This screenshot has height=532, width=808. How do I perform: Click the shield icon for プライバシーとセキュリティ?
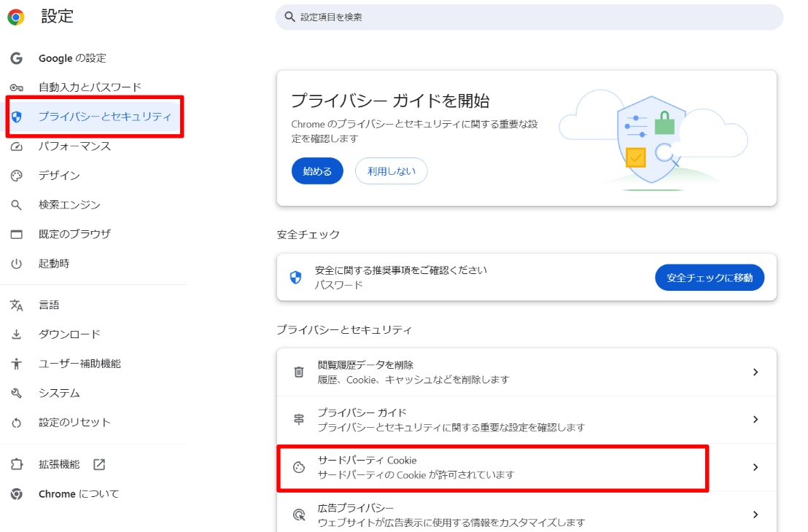point(17,117)
